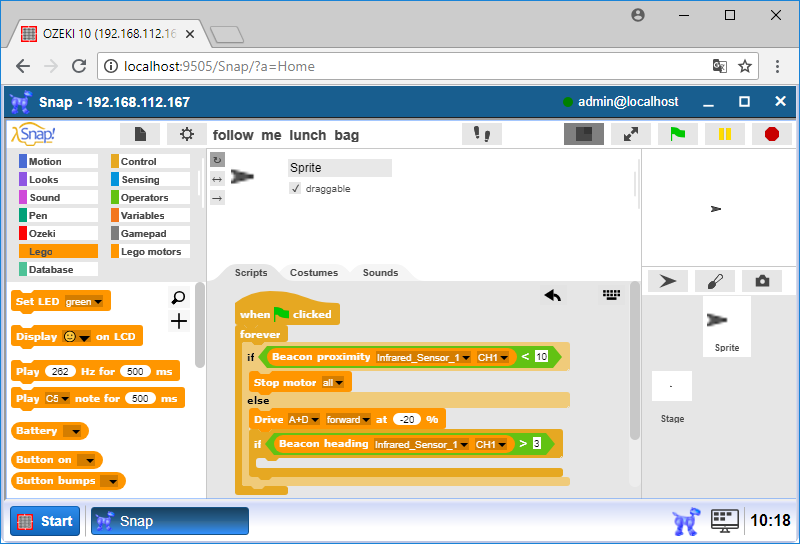The width and height of the screenshot is (800, 544).
Task: Click the green flag run button
Action: click(x=678, y=134)
